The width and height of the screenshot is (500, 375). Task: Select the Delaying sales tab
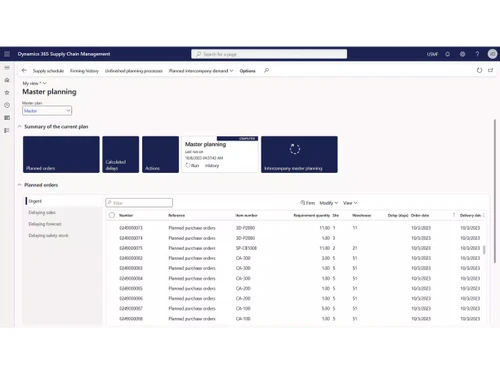pos(42,212)
